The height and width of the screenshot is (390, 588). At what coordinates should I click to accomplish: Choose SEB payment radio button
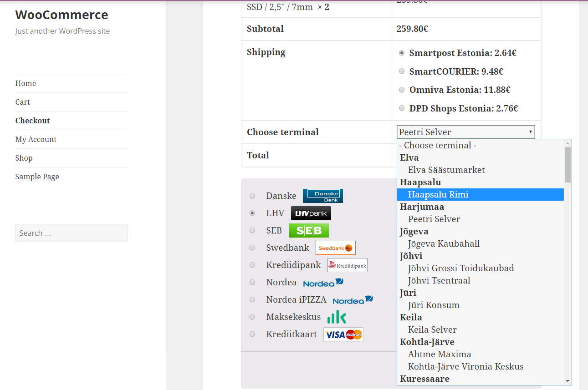[252, 230]
